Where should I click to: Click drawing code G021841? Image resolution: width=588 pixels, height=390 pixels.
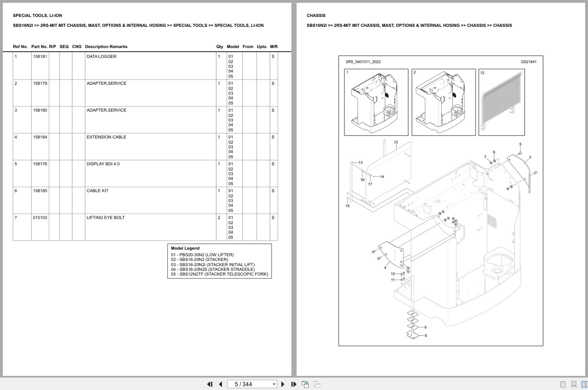click(529, 62)
